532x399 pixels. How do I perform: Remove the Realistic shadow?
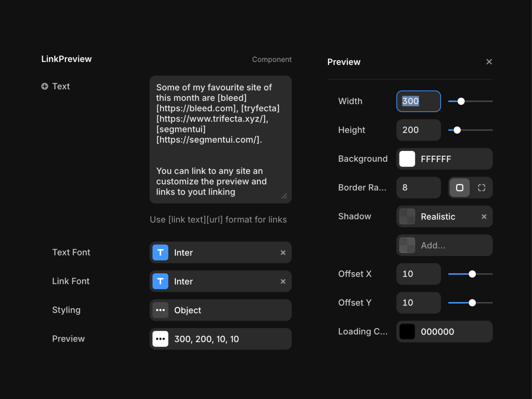(484, 216)
